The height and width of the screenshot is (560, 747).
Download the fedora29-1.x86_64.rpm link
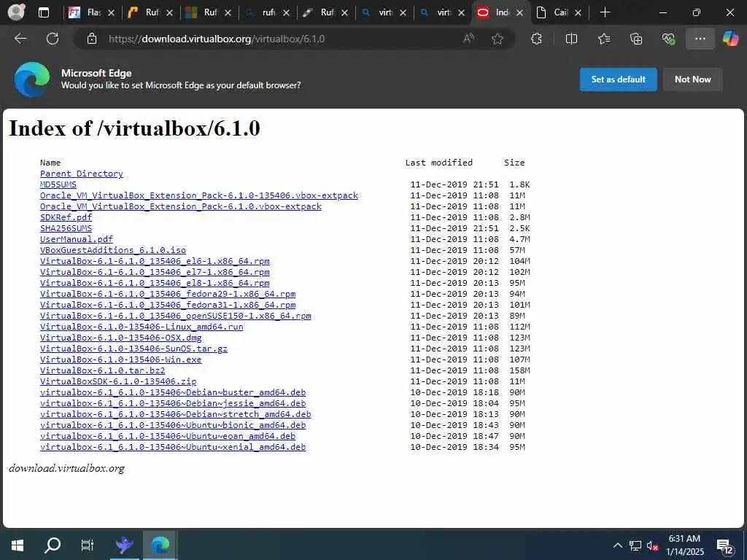click(x=168, y=294)
